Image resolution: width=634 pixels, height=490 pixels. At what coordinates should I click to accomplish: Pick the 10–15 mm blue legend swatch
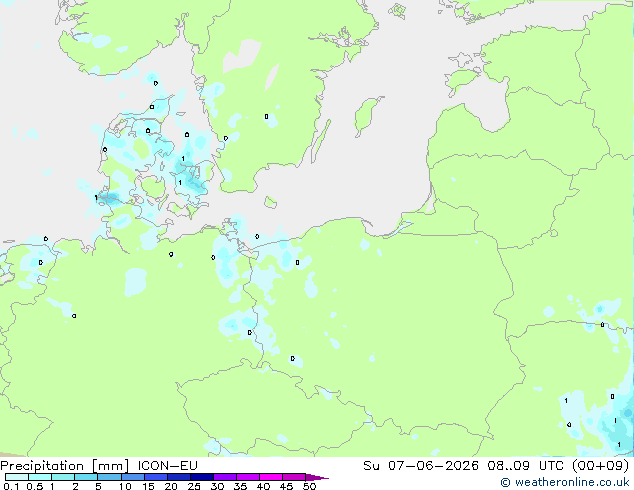[132, 477]
